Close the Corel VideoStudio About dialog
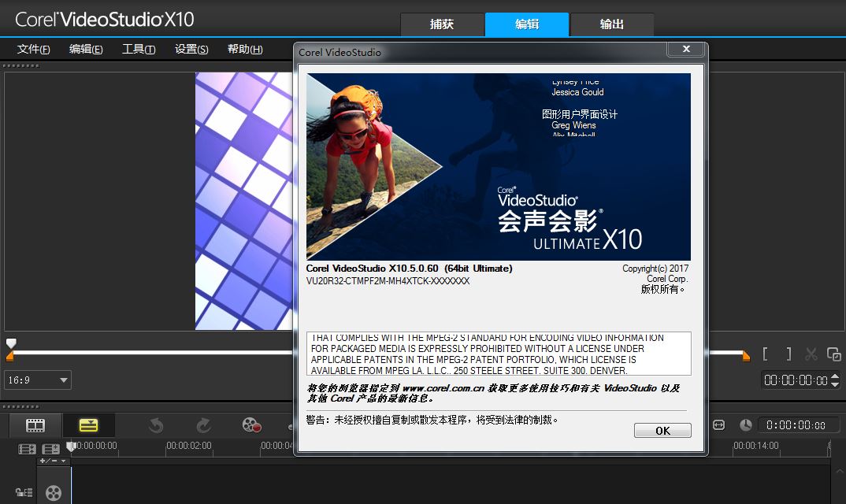The image size is (846, 504). [686, 49]
